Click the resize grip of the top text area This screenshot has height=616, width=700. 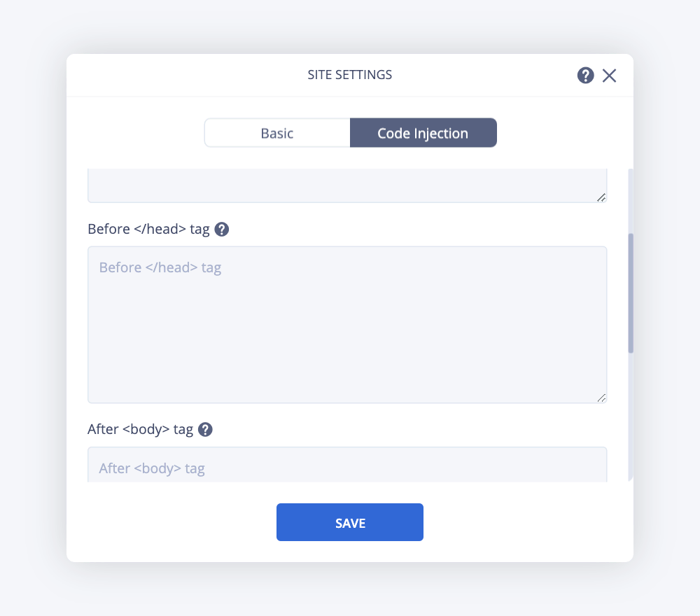[602, 198]
